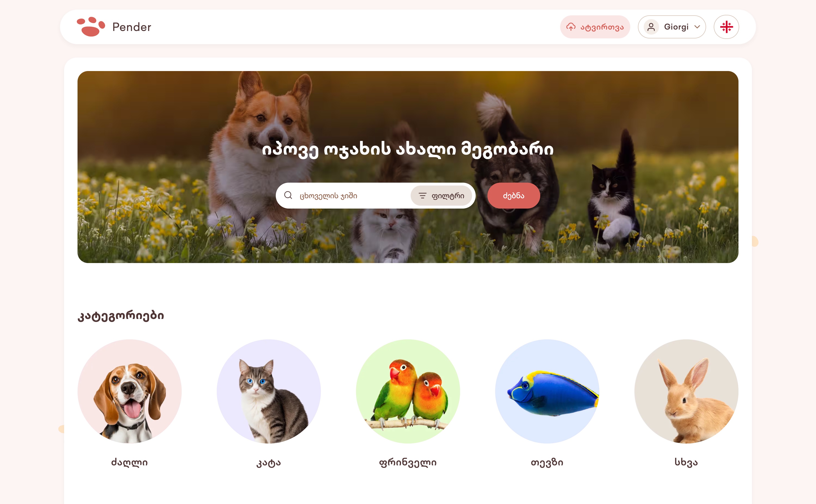Expand the Giorgi account chevron
Viewport: 816px width, 504px height.
pyautogui.click(x=697, y=27)
